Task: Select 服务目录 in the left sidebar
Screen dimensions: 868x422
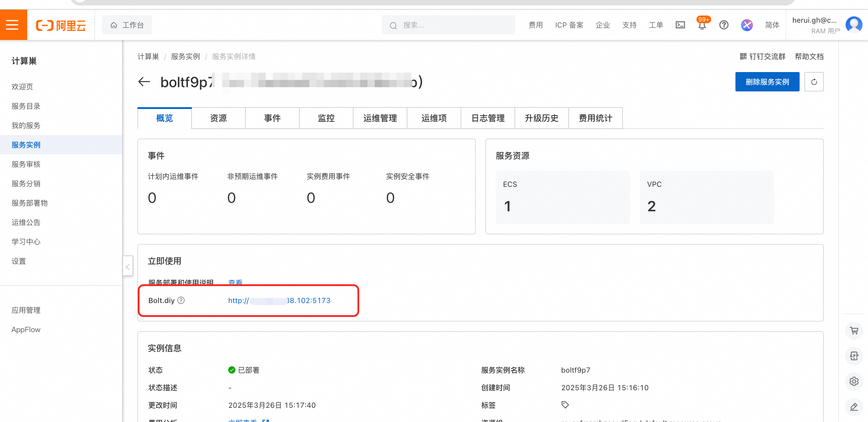Action: point(26,106)
